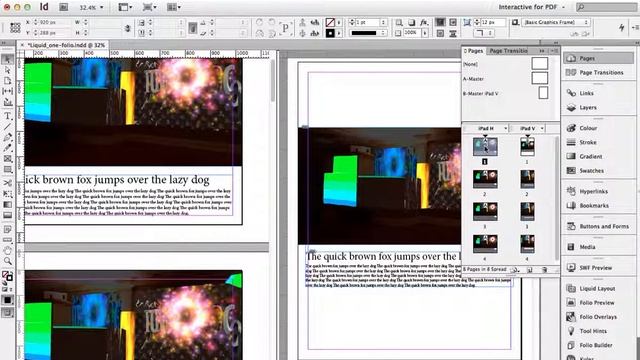Select the Selection tool in the toolbox
The width and height of the screenshot is (640, 360).
coord(7,60)
